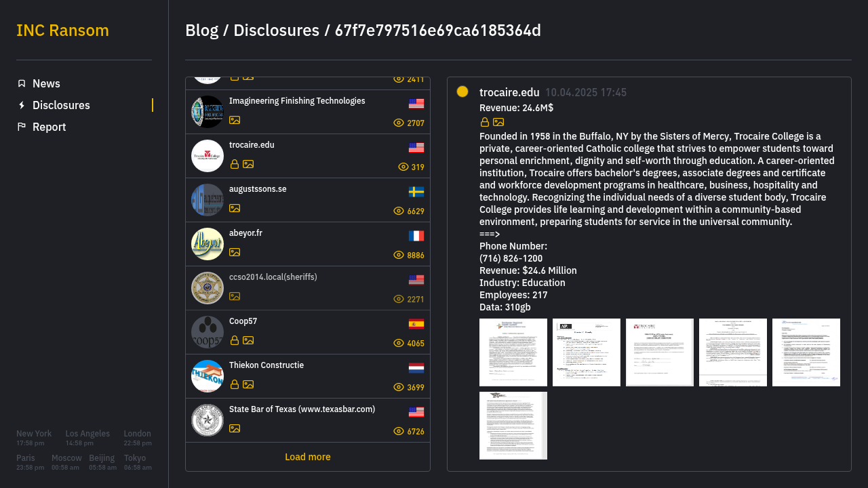Click the image icon on ccso2014.local row
Screen dimensions: 868x488
(235, 296)
